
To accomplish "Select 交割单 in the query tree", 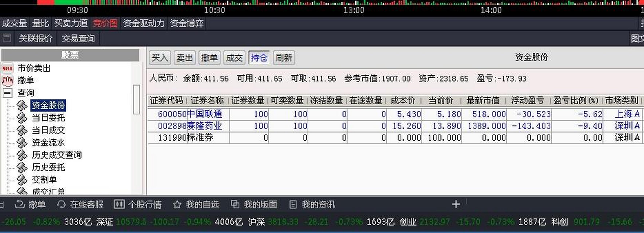I will click(44, 179).
